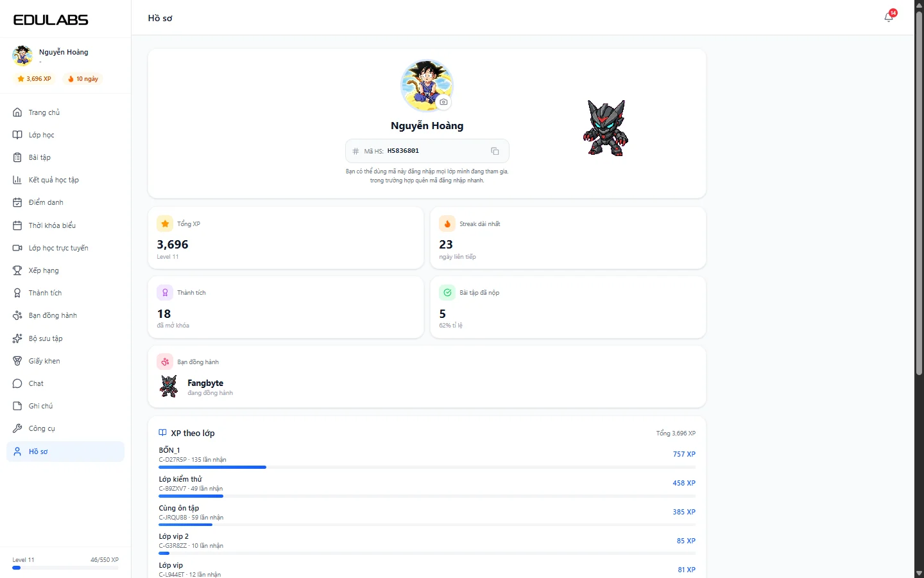Image resolution: width=924 pixels, height=578 pixels.
Task: Copy student code HS836801 using copy icon
Action: pos(495,151)
